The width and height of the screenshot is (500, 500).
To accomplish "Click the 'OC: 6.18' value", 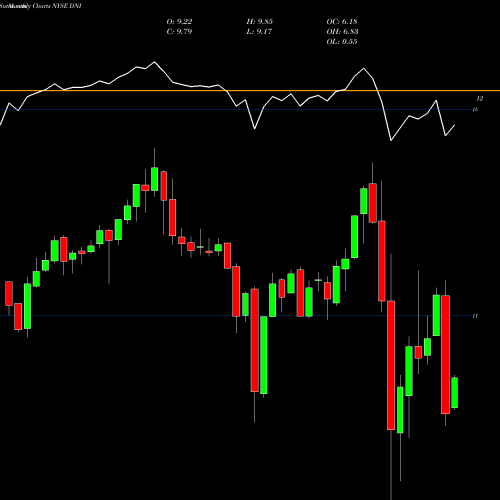I will click(342, 22).
